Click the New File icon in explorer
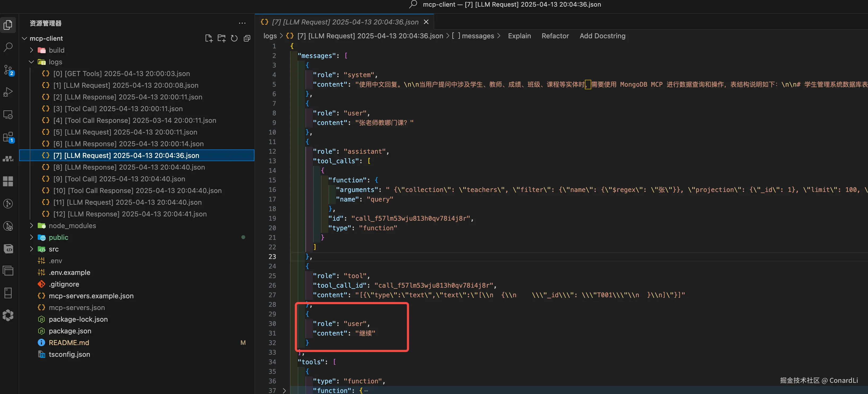The height and width of the screenshot is (394, 868). 209,39
